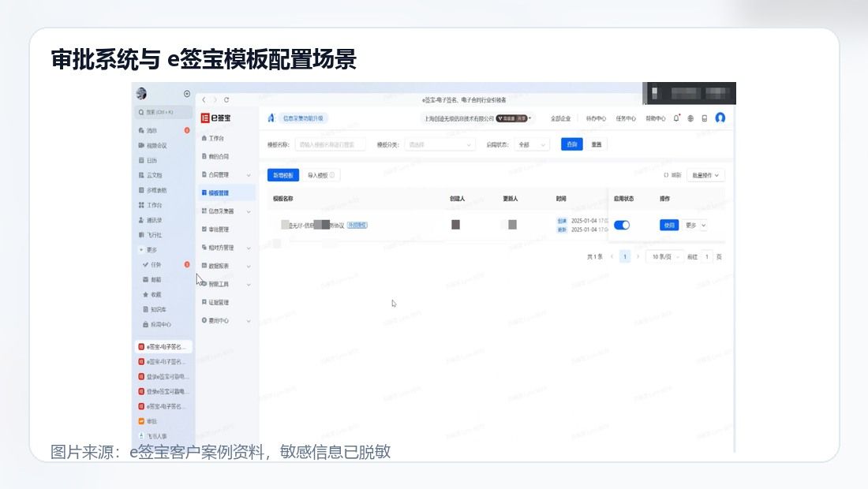
Task: Open 邮箱 mailbox in the sidebar
Action: coord(152,280)
